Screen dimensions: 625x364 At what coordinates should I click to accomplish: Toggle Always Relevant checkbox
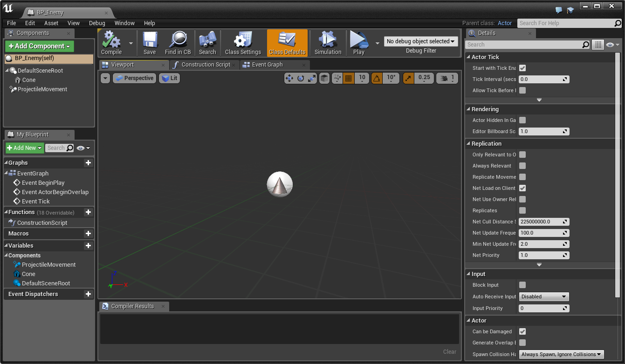tap(522, 166)
